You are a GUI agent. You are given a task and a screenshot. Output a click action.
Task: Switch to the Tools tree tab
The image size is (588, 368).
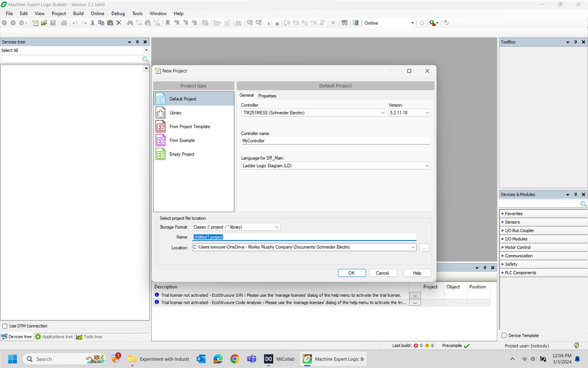point(90,337)
